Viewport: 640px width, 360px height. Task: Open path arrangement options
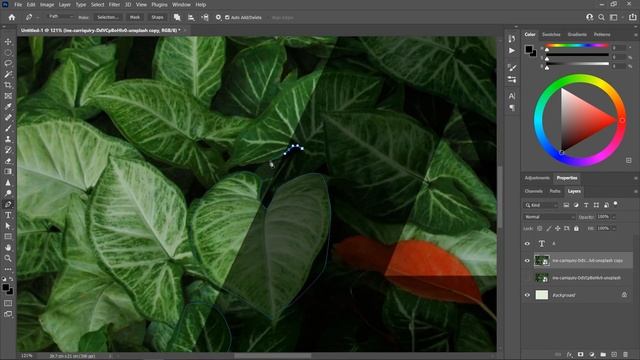click(x=205, y=17)
